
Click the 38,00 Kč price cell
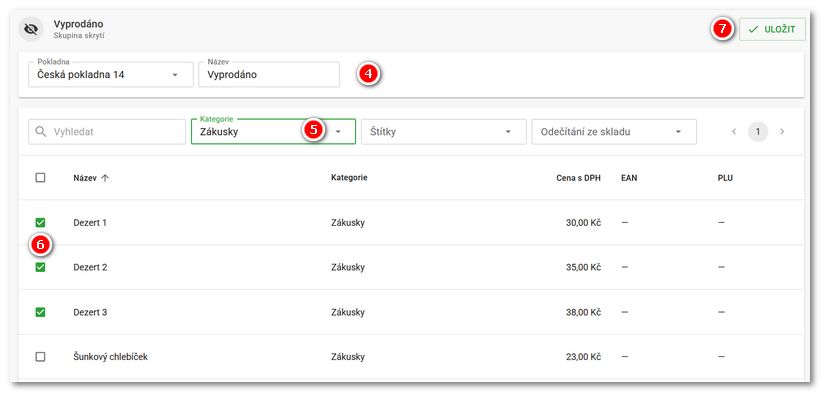[583, 312]
